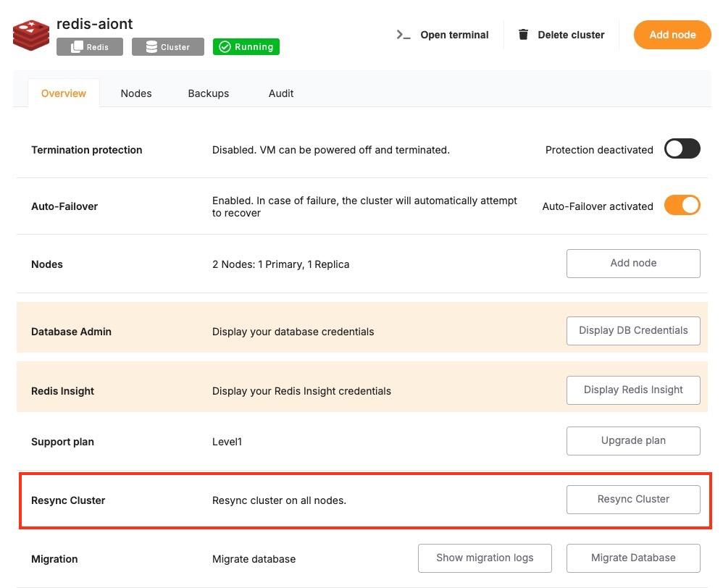
Task: Click the Cluster badge database icon
Action: click(x=151, y=47)
